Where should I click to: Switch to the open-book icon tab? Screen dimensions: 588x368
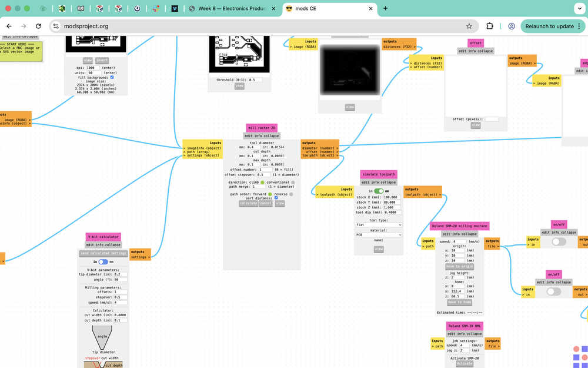coord(81,8)
